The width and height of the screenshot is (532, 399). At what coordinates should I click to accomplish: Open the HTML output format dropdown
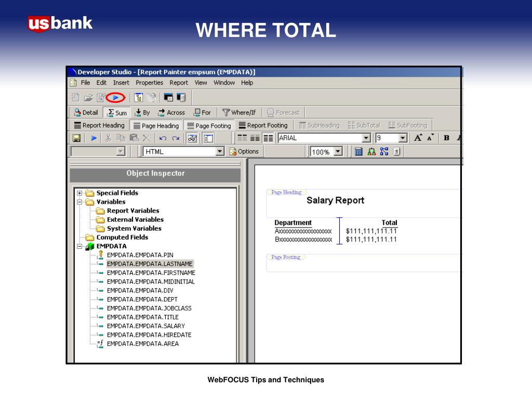pyautogui.click(x=220, y=151)
